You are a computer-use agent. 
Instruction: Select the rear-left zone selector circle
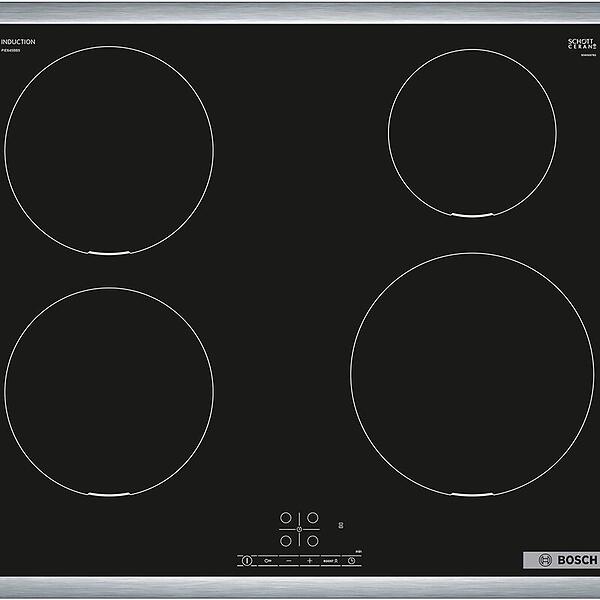(286, 517)
